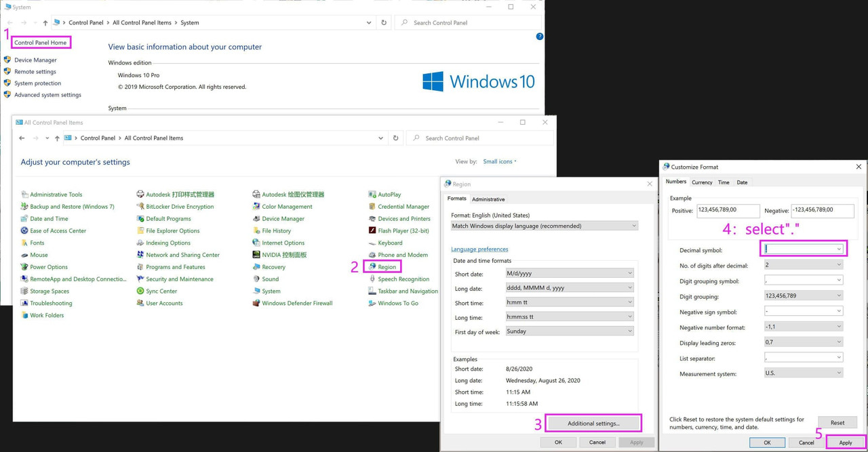The height and width of the screenshot is (452, 868).
Task: Open User Accounts item
Action: 159,304
